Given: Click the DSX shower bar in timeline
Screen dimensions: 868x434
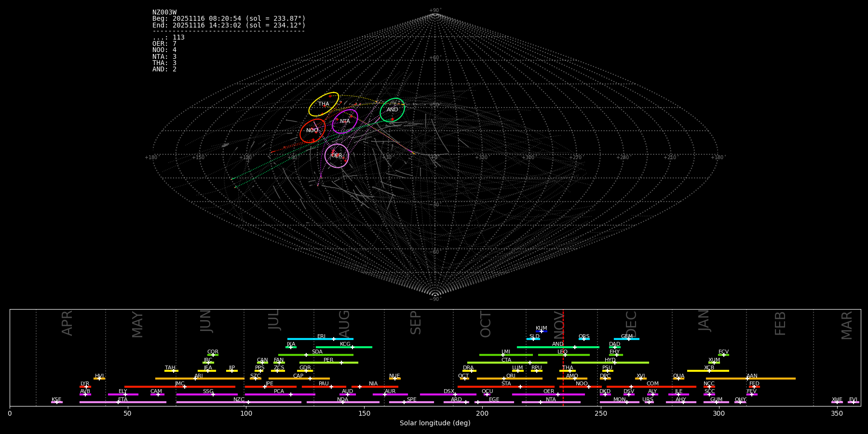Looking at the screenshot, I should click(448, 394).
